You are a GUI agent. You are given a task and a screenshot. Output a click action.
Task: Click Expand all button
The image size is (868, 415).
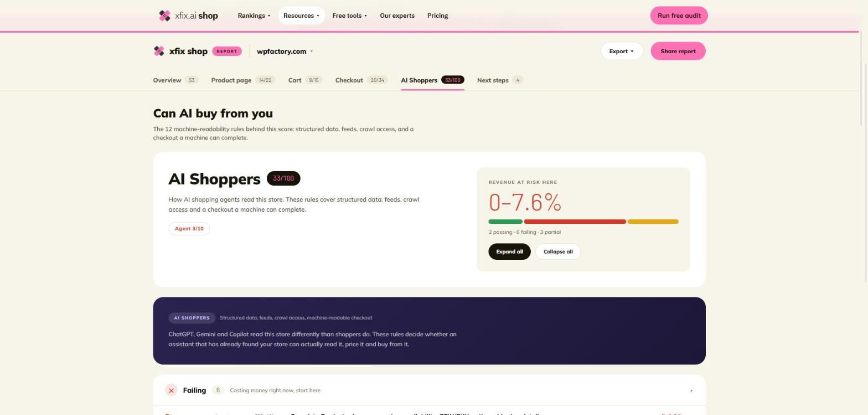coord(509,252)
